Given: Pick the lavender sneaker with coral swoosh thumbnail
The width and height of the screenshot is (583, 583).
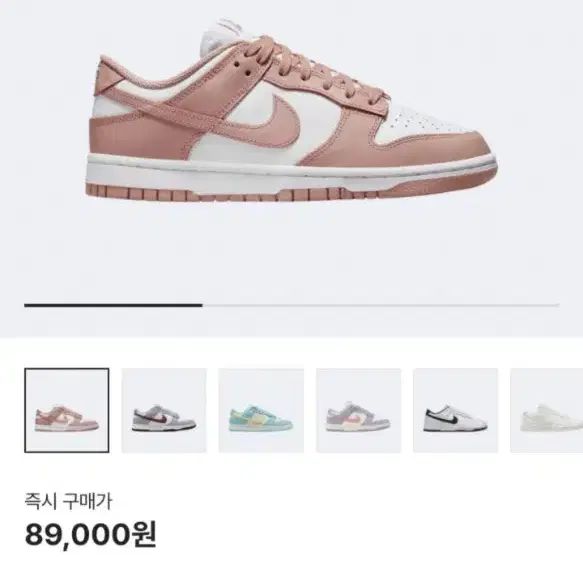Looking at the screenshot, I should pyautogui.click(x=358, y=410).
